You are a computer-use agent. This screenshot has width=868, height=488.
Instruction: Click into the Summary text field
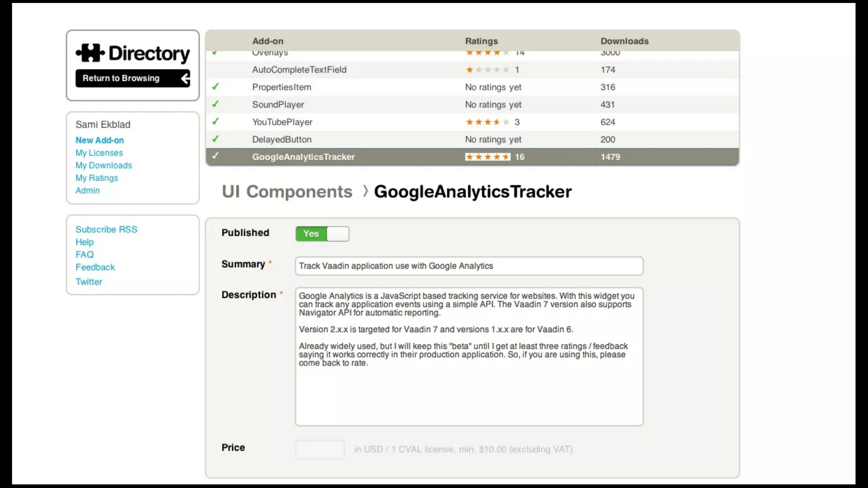pos(469,266)
